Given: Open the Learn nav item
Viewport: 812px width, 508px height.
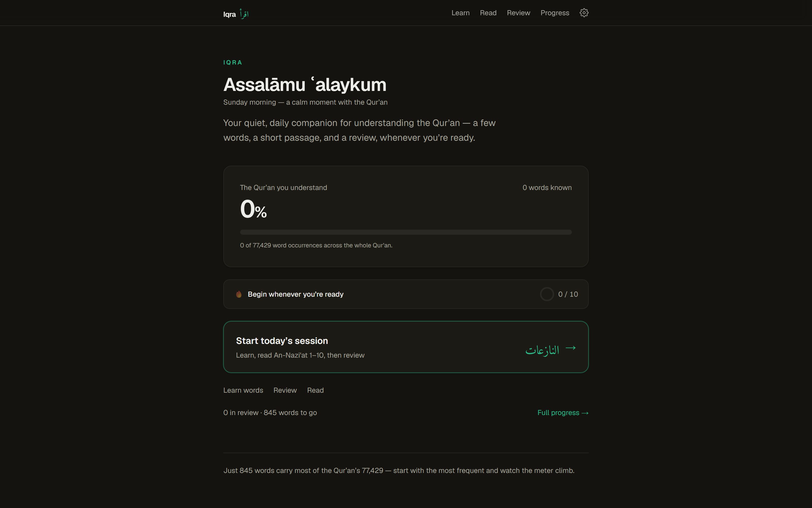Looking at the screenshot, I should 460,13.
